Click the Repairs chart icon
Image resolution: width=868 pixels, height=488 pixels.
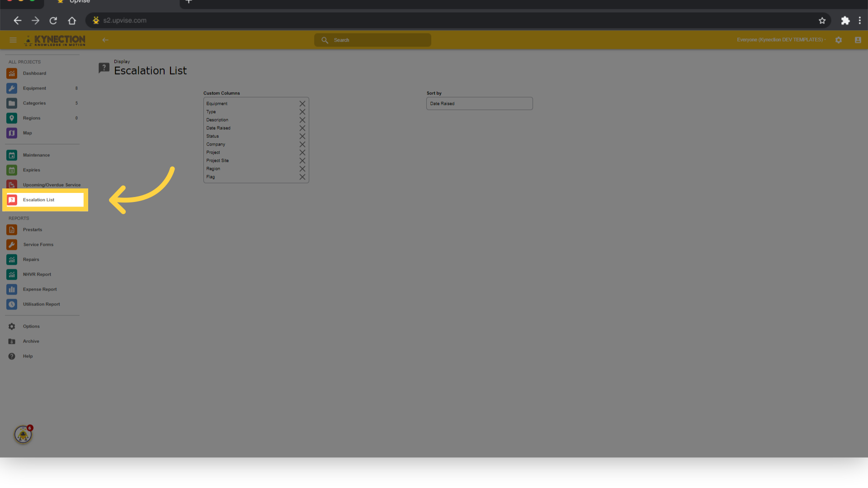click(12, 259)
